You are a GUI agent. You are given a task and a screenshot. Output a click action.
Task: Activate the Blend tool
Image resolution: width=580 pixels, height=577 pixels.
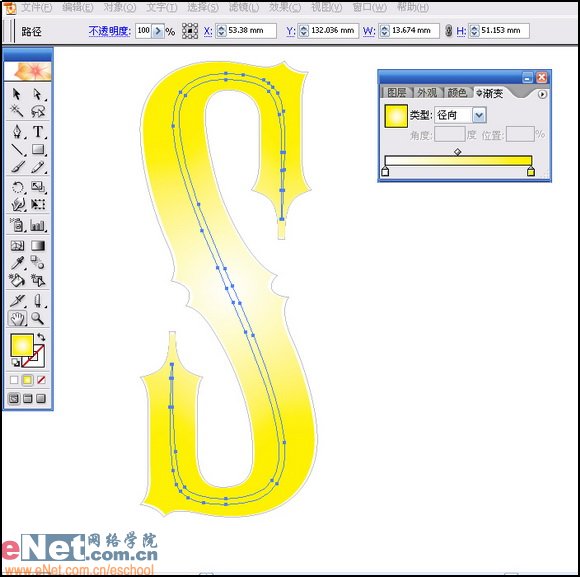coord(37,263)
